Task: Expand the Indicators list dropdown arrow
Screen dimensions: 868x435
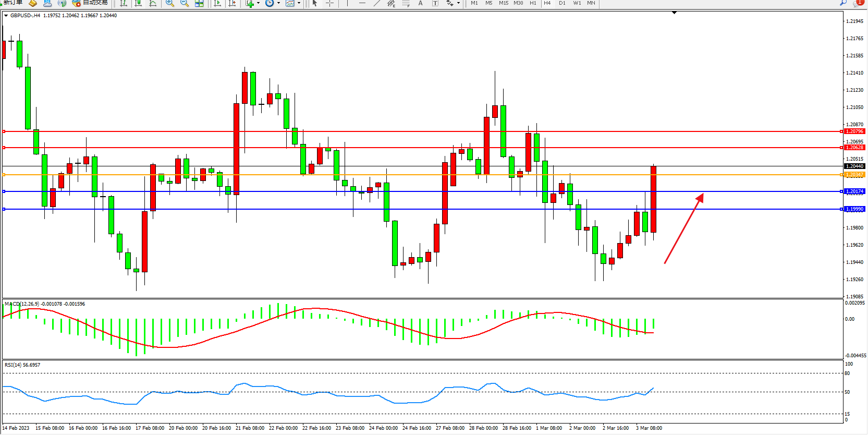Action: click(x=258, y=3)
